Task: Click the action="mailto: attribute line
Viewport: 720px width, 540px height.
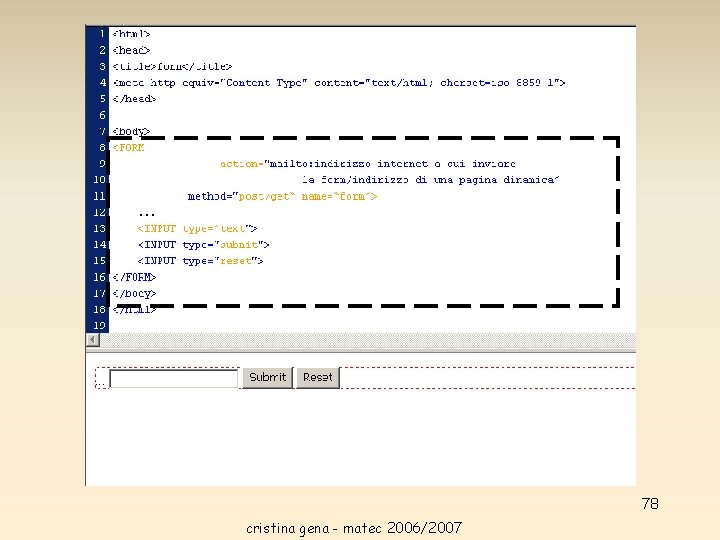Action: (x=368, y=164)
